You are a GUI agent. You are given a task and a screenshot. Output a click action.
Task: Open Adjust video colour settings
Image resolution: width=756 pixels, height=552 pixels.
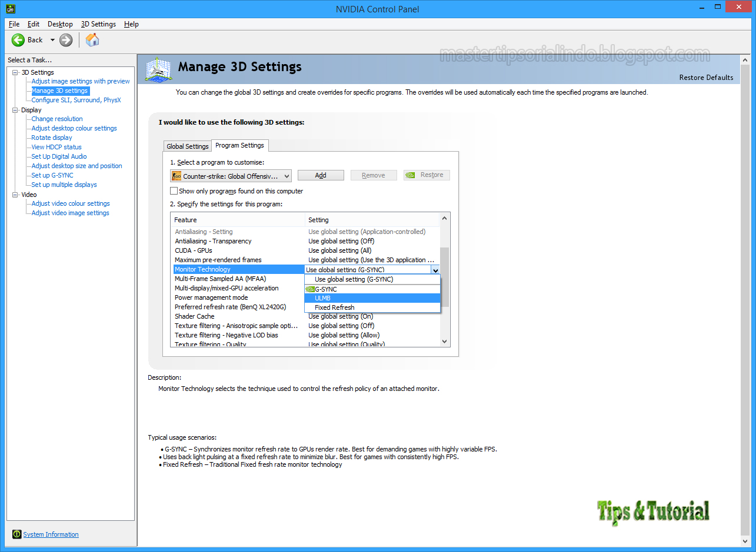point(71,203)
